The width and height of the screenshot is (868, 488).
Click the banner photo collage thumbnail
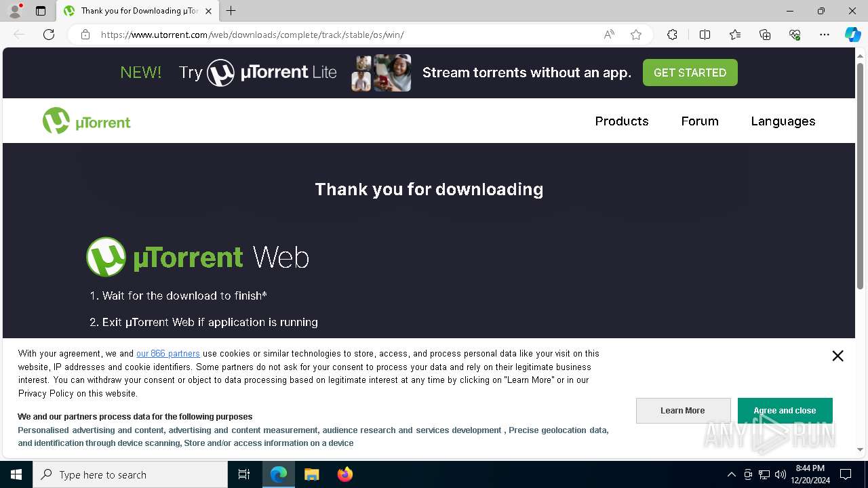coord(381,73)
